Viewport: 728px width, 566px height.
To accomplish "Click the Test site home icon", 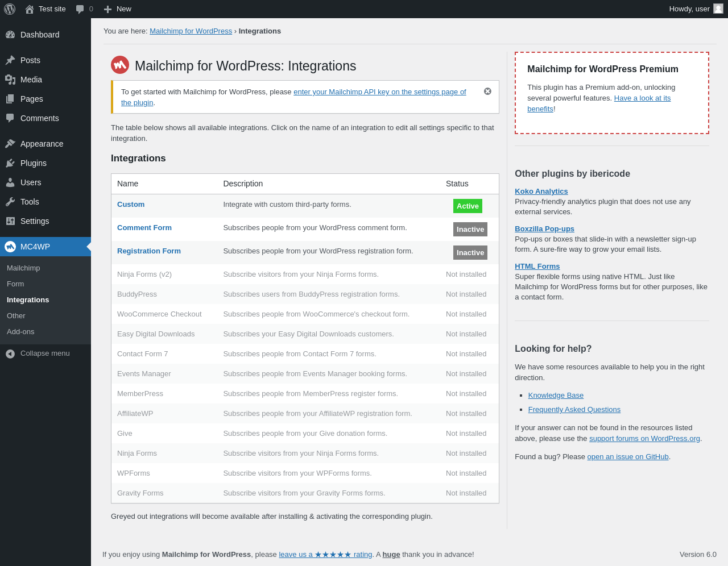I will tap(30, 9).
